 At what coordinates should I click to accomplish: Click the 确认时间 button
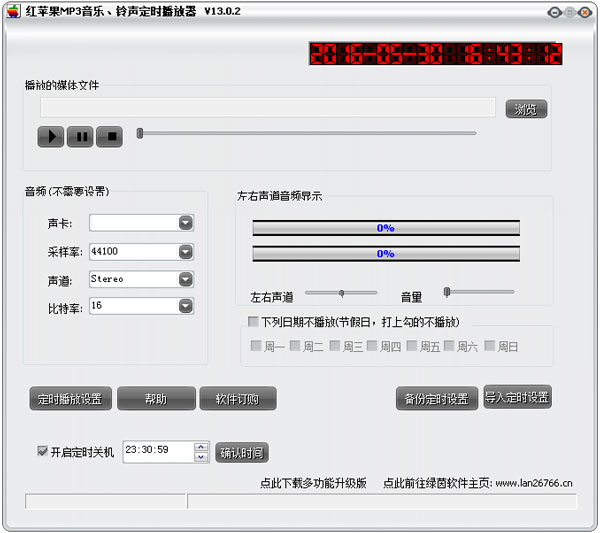(x=242, y=453)
